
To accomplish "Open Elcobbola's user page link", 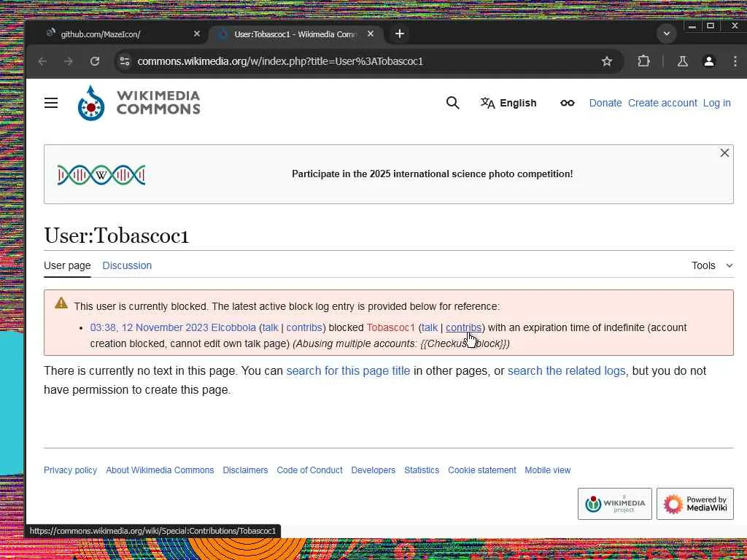I will pos(233,327).
